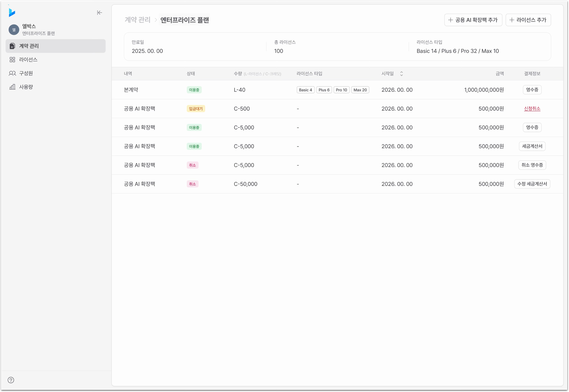Open the help question mark icon
Viewport: 569px width, 392px height.
11,380
